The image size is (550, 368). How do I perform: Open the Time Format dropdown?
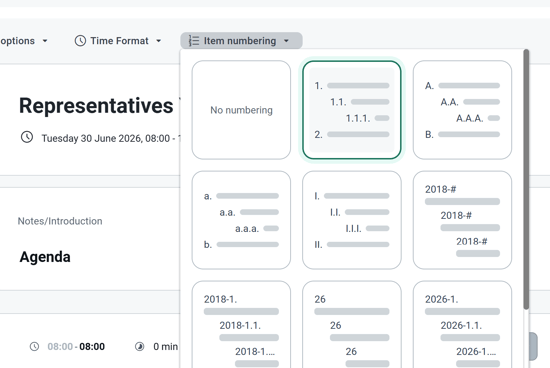click(x=118, y=41)
